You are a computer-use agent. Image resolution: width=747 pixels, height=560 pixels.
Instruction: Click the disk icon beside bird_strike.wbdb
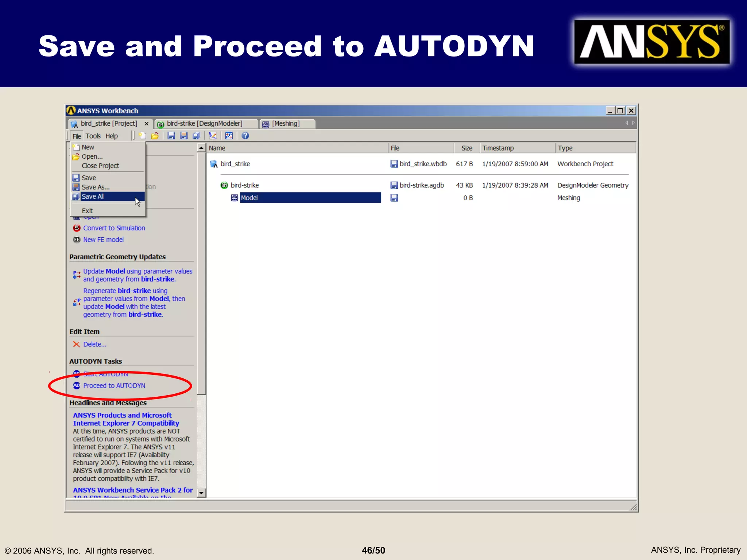[x=394, y=164]
